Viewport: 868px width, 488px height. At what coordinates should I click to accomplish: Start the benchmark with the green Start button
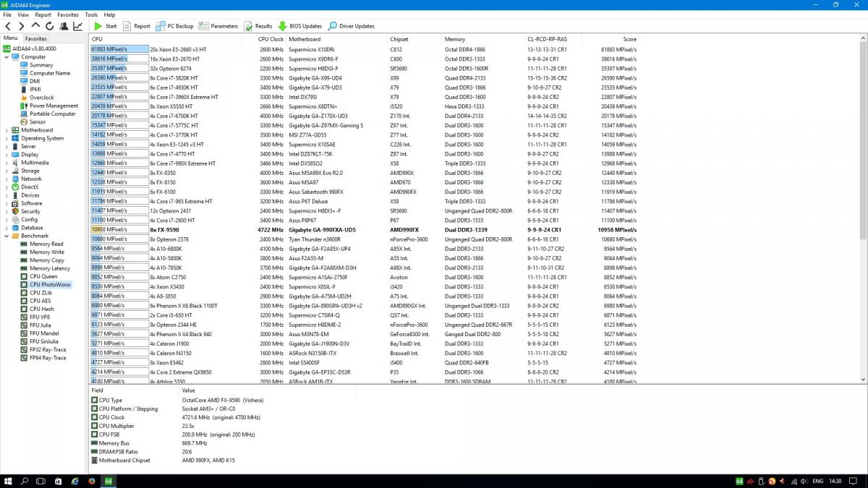coord(105,26)
